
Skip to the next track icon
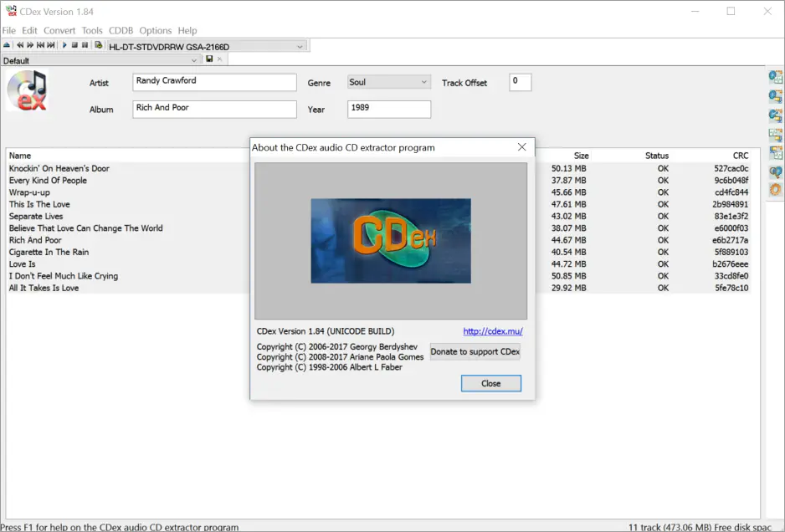51,45
